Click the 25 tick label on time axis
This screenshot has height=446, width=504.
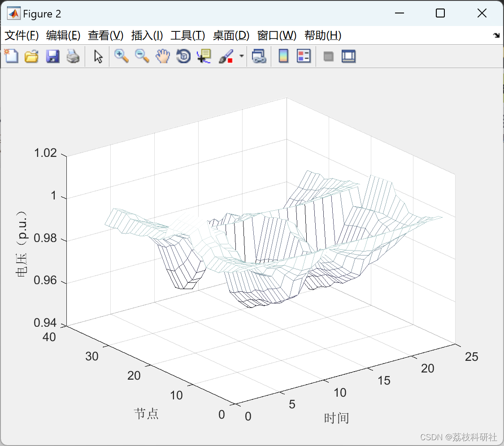coord(472,357)
